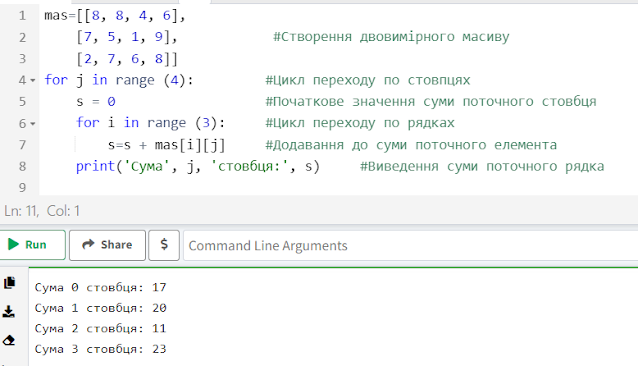
Task: Click comment '#Виведення суми поточного рядка'
Action: click(x=482, y=166)
